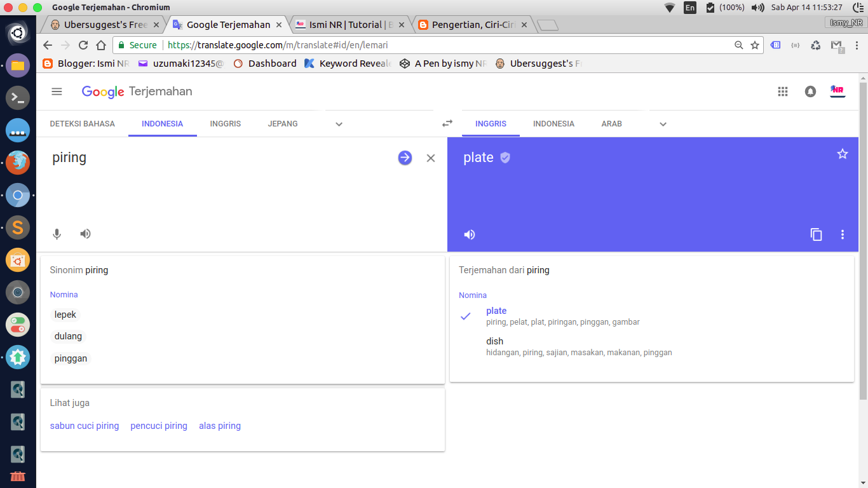Open the Gmail extension icon
868x488 pixels.
point(837,46)
